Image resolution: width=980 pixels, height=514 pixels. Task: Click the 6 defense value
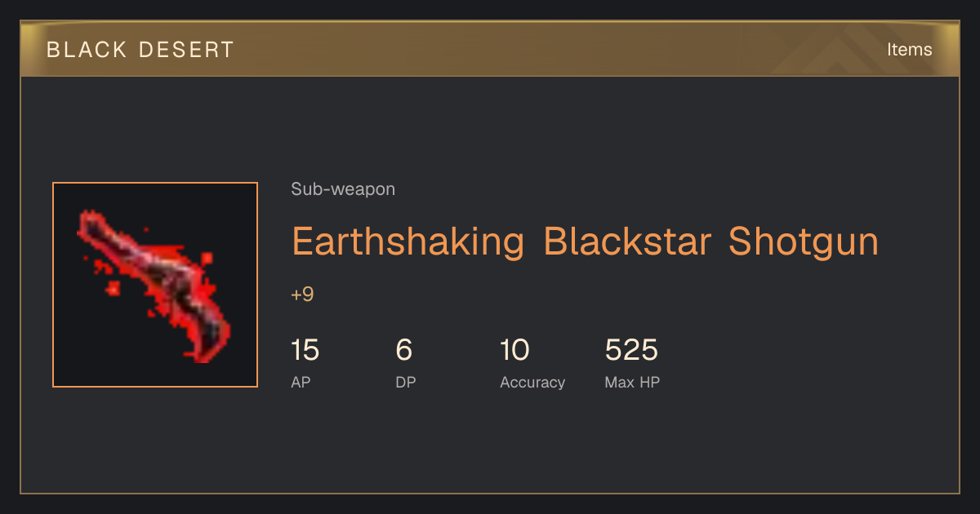[x=403, y=350]
